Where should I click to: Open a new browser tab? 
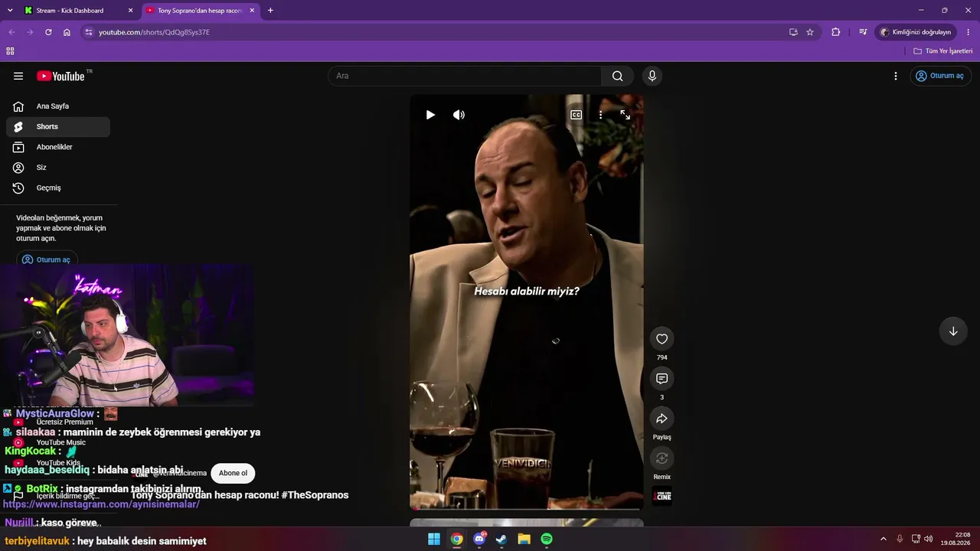click(270, 11)
